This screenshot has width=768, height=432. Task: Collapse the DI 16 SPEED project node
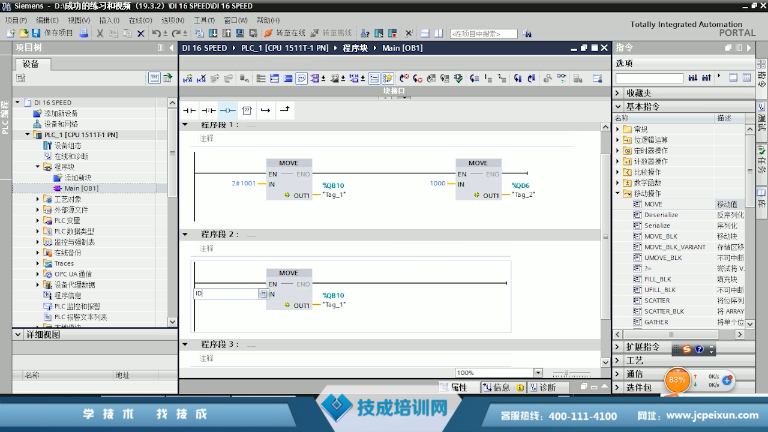pyautogui.click(x=18, y=102)
